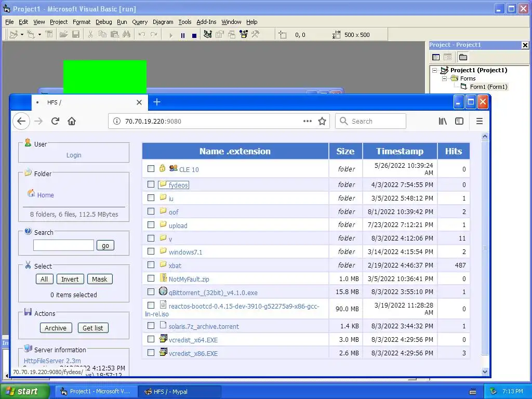Click the View Code icon in the Project panel
Screen dimensions: 532x399
point(436,57)
